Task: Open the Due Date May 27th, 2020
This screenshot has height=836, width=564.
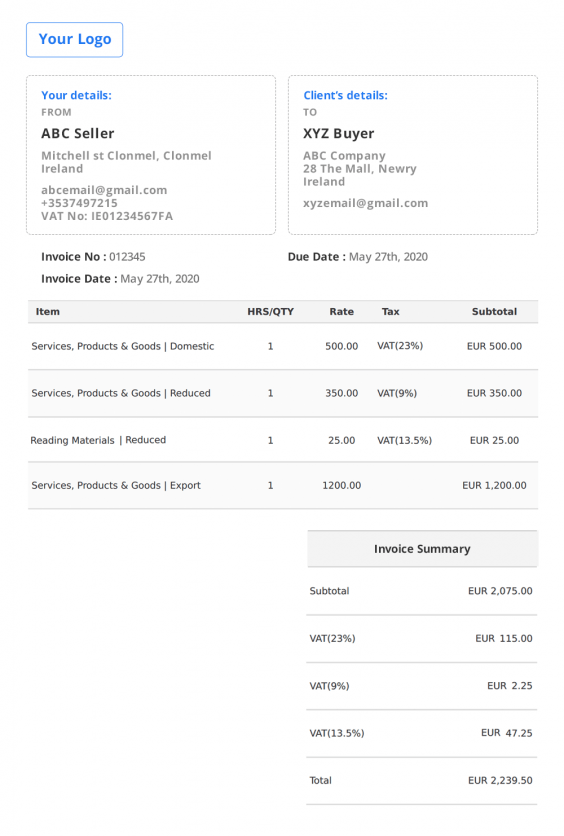Action: [388, 257]
